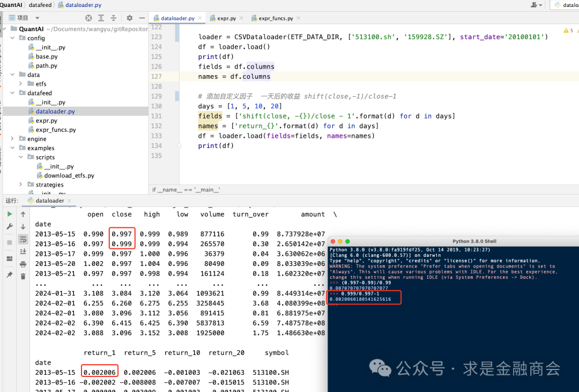Viewport: 579px width, 392px height.
Task: Rerun dataloader with the green play icon
Action: (10, 214)
